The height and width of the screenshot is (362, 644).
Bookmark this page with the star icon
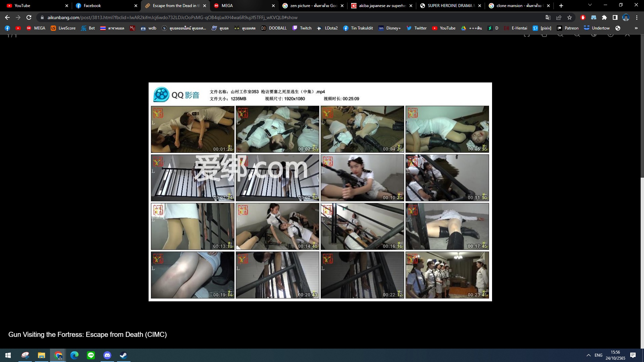[570, 17]
